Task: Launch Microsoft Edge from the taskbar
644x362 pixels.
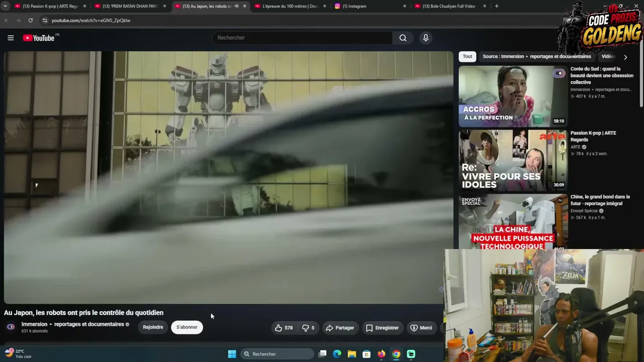Action: point(337,354)
